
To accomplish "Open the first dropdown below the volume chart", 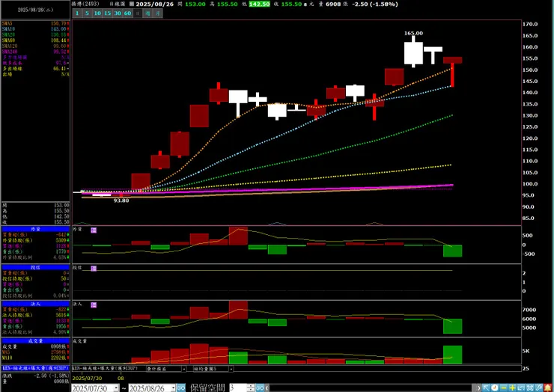I will (183, 369).
